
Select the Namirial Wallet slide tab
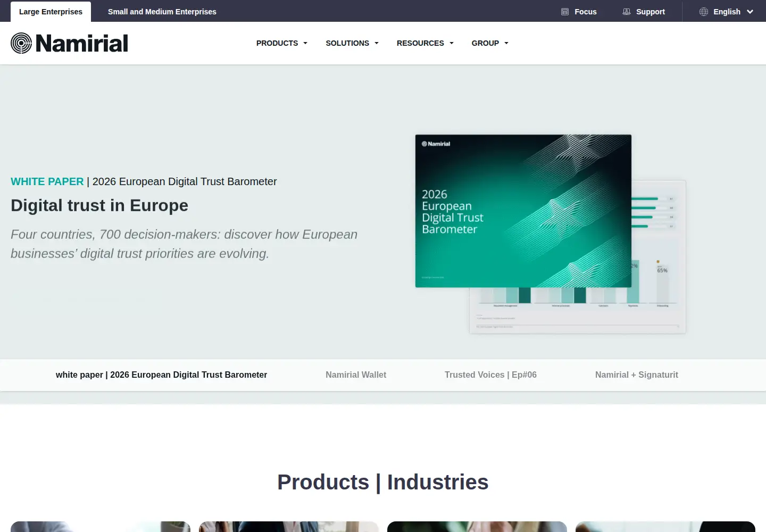[x=356, y=375]
